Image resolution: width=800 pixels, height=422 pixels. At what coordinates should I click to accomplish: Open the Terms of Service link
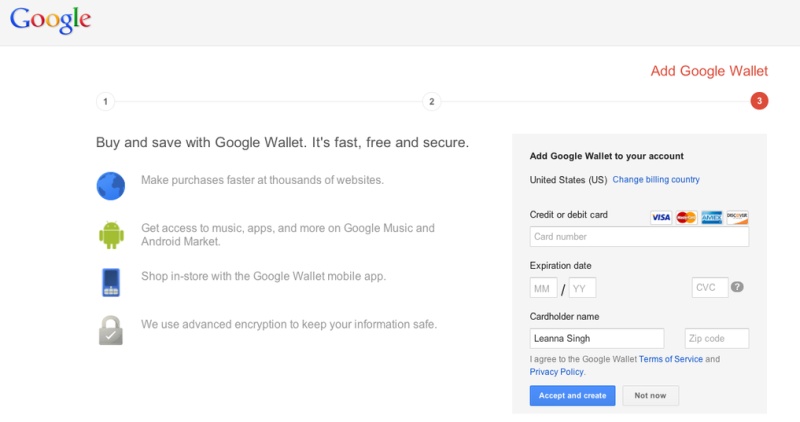click(670, 359)
